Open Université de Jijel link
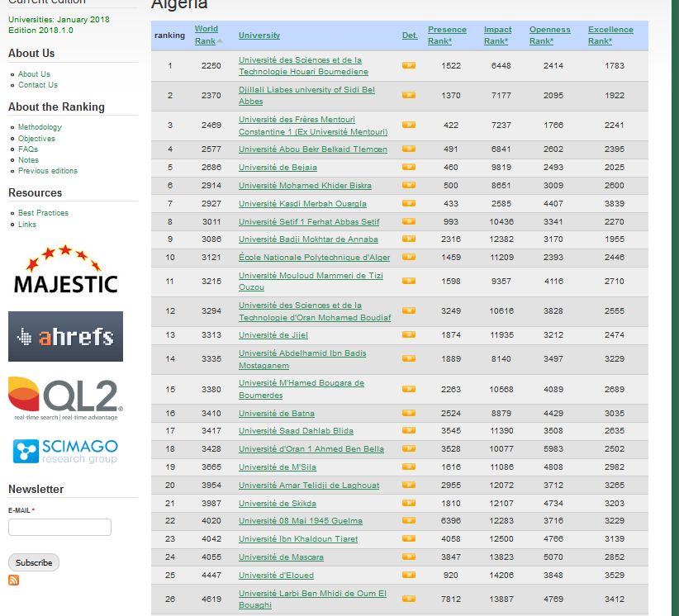 pos(273,334)
